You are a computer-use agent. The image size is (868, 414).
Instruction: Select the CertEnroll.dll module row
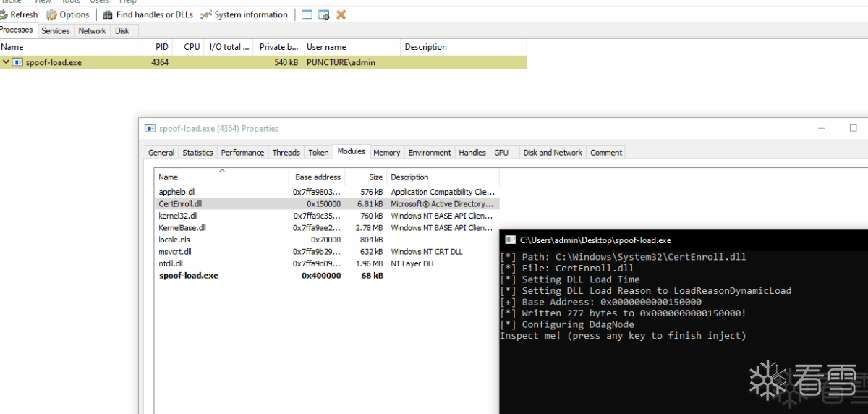tap(327, 204)
